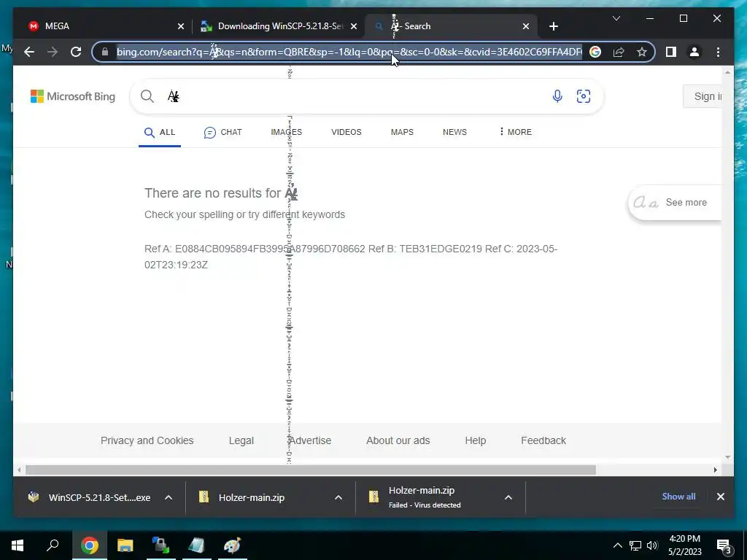Open the Feedback footer link
The width and height of the screenshot is (747, 560).
click(x=543, y=440)
